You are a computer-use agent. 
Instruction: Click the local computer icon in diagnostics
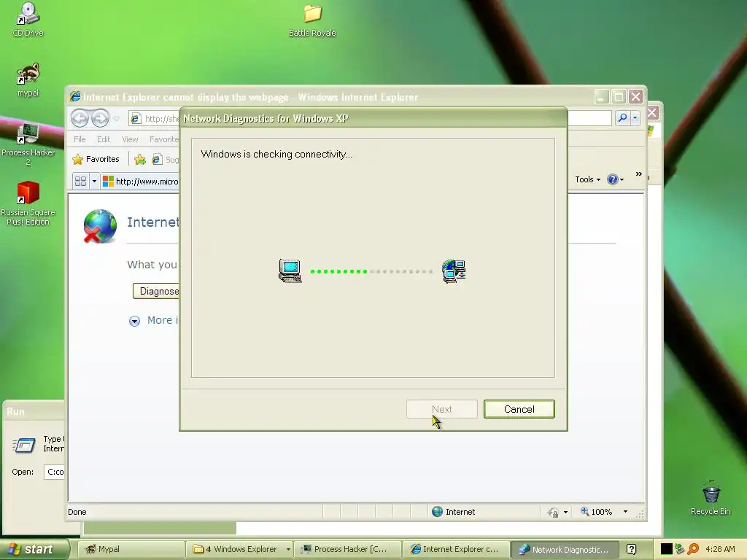pyautogui.click(x=290, y=271)
